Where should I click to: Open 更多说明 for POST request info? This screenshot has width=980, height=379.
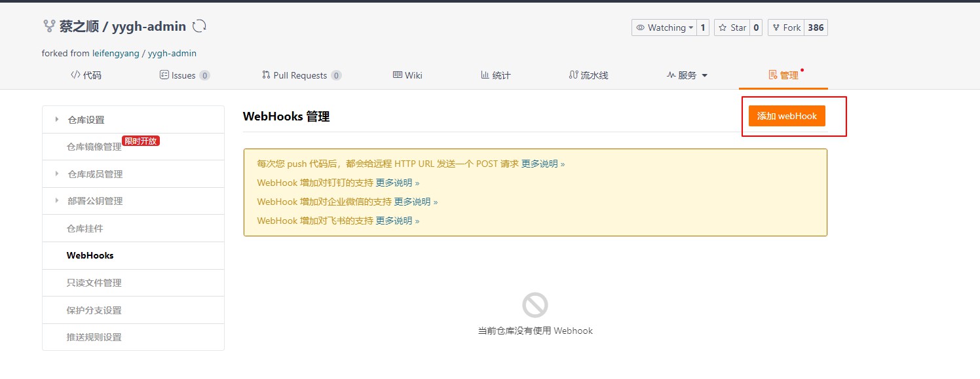[542, 164]
